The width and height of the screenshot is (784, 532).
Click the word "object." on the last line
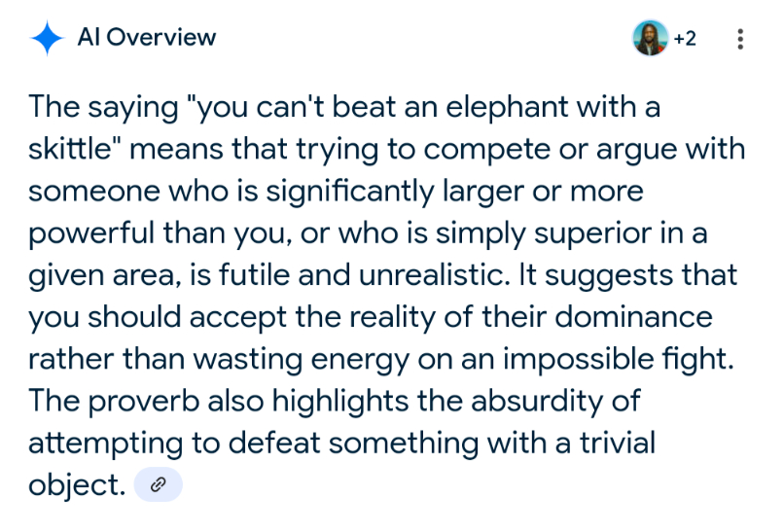[x=77, y=485]
